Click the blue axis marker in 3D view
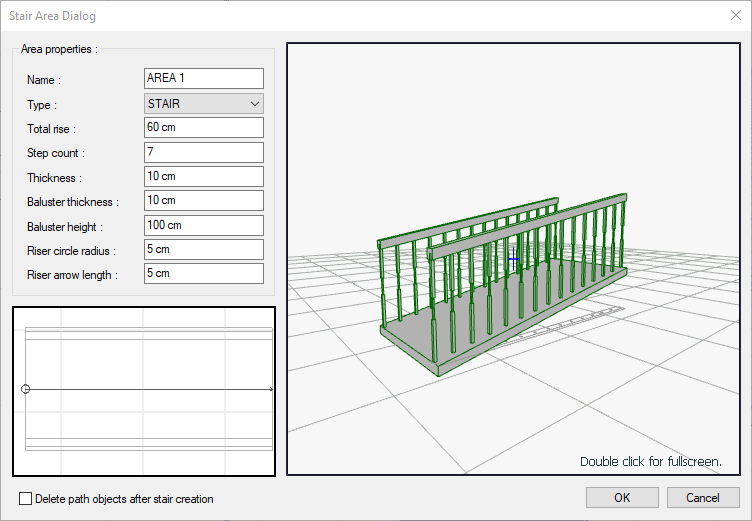Viewport: 752px width, 521px height. pos(514,259)
